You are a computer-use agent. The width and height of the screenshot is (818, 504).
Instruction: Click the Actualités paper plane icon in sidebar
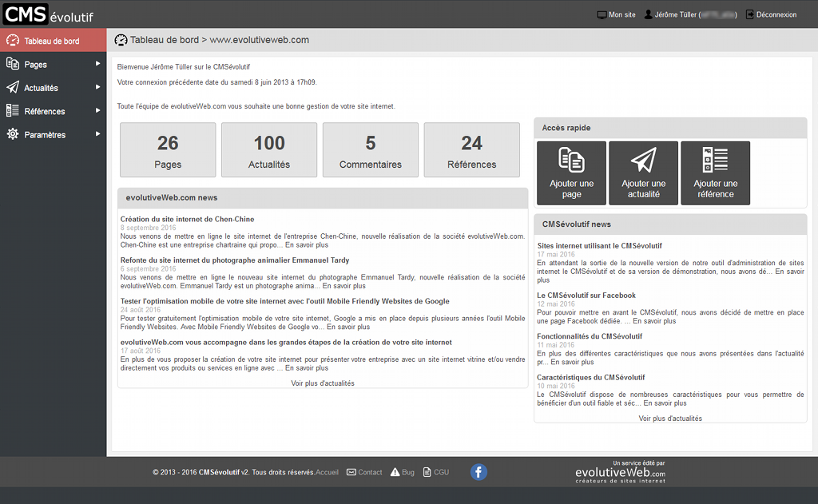point(13,87)
